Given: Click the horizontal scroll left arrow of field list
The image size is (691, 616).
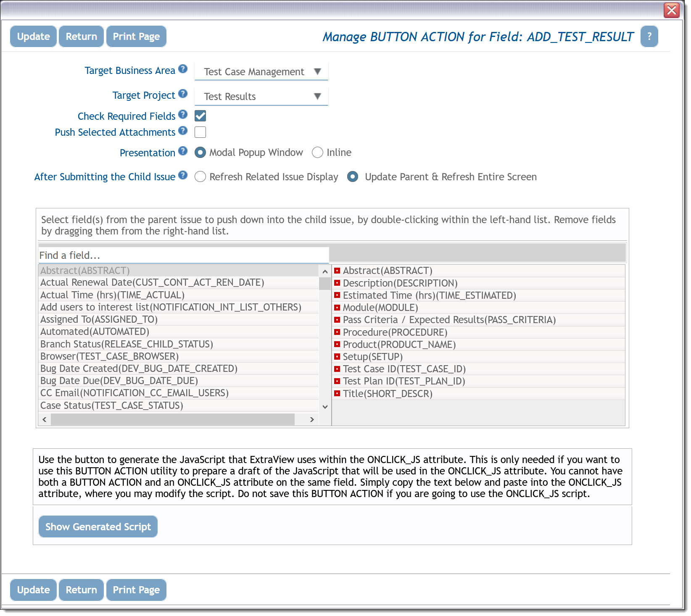Looking at the screenshot, I should (x=45, y=419).
